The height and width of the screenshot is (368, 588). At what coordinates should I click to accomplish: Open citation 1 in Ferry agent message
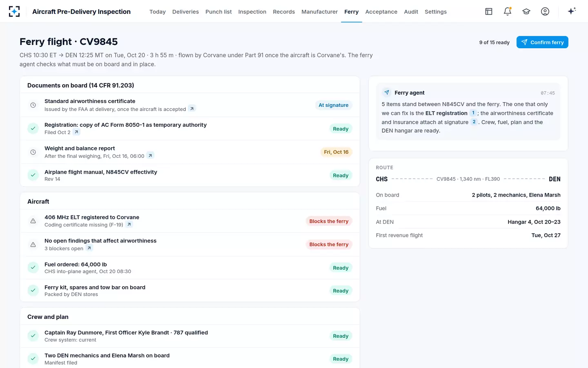click(x=473, y=113)
